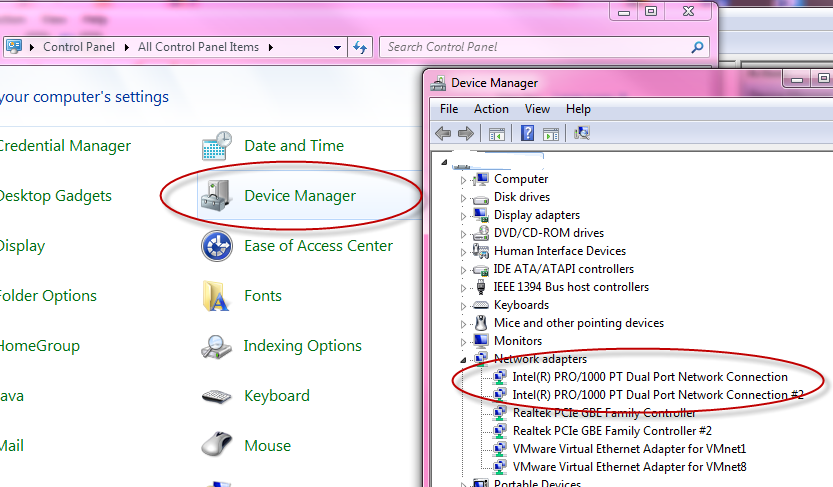Viewport: 833px width, 487px height.
Task: Click the Display link
Action: [x=22, y=246]
